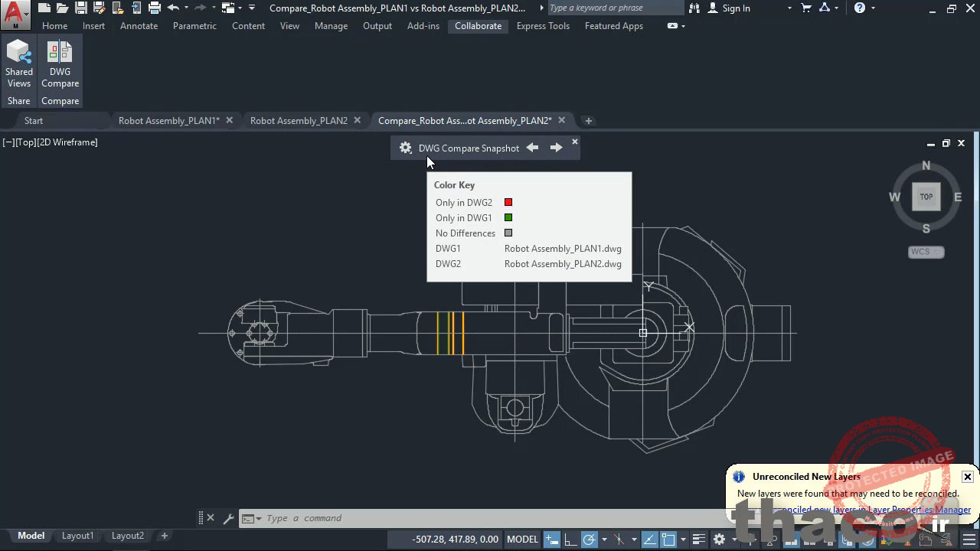980x551 pixels.
Task: Click the Plot printer icon
Action: click(155, 8)
